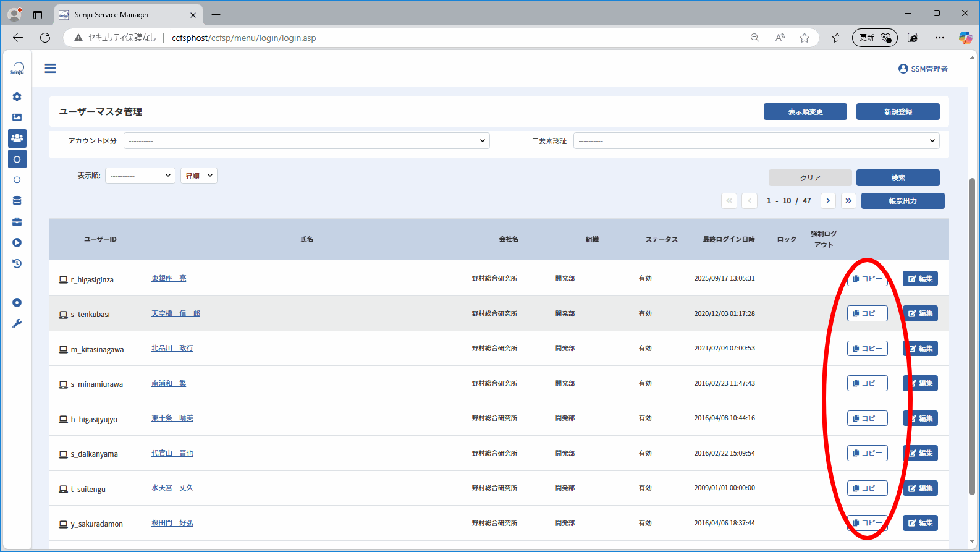Open the 北品川 政行 user link
The width and height of the screenshot is (980, 552).
172,348
